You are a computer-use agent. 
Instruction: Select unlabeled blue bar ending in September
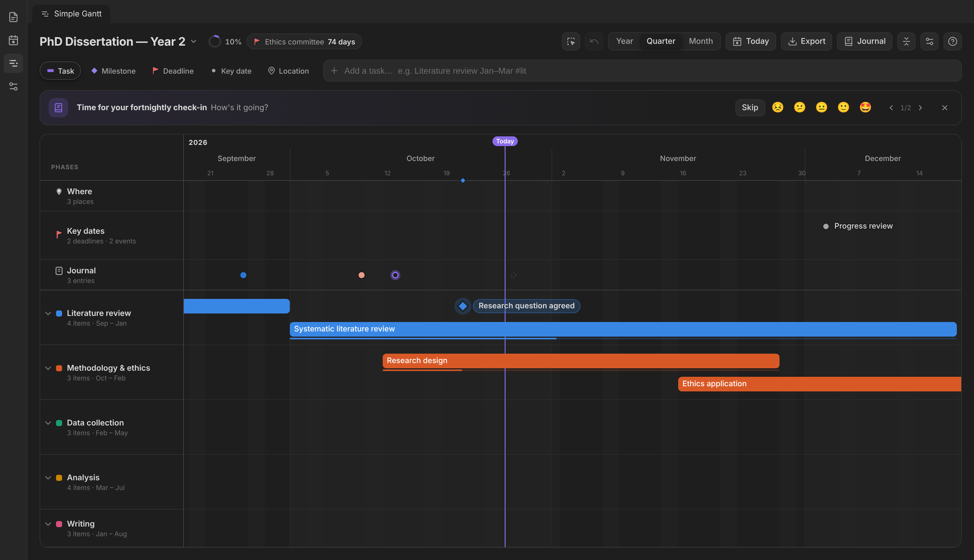pyautogui.click(x=236, y=306)
